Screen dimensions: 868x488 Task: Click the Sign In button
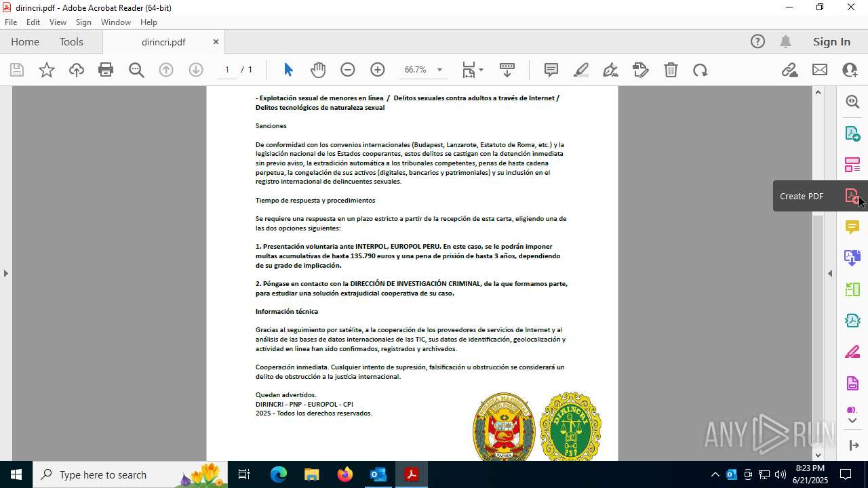point(831,41)
